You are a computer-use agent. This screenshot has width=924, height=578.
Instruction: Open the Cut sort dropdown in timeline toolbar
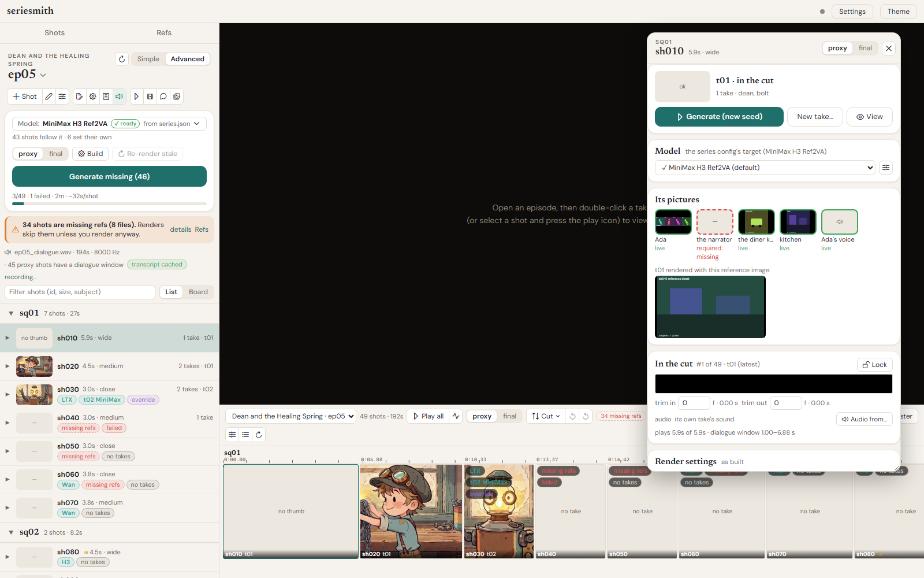pyautogui.click(x=546, y=416)
